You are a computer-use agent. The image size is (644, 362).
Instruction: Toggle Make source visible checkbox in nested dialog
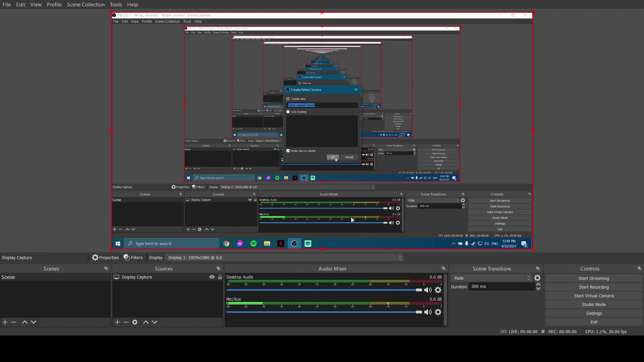tap(288, 151)
